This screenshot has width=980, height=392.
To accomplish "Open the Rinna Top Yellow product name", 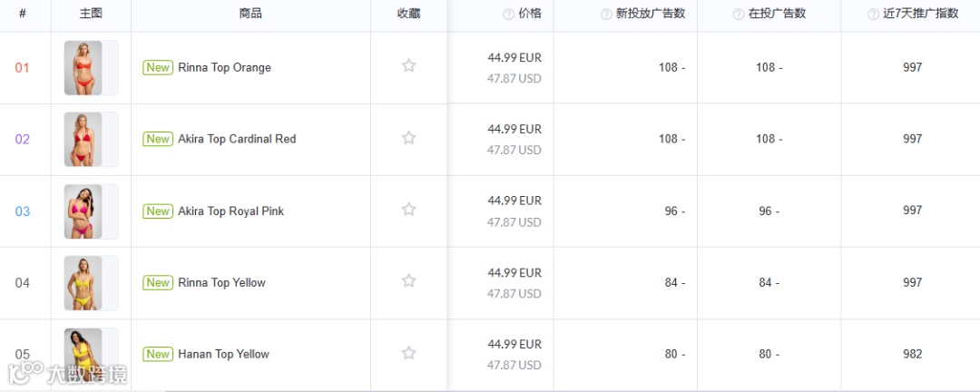I will pos(221,282).
